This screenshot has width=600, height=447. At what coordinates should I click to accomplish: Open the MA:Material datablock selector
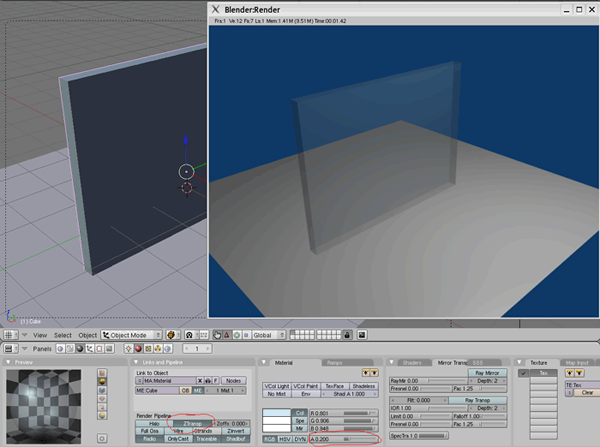(x=165, y=380)
